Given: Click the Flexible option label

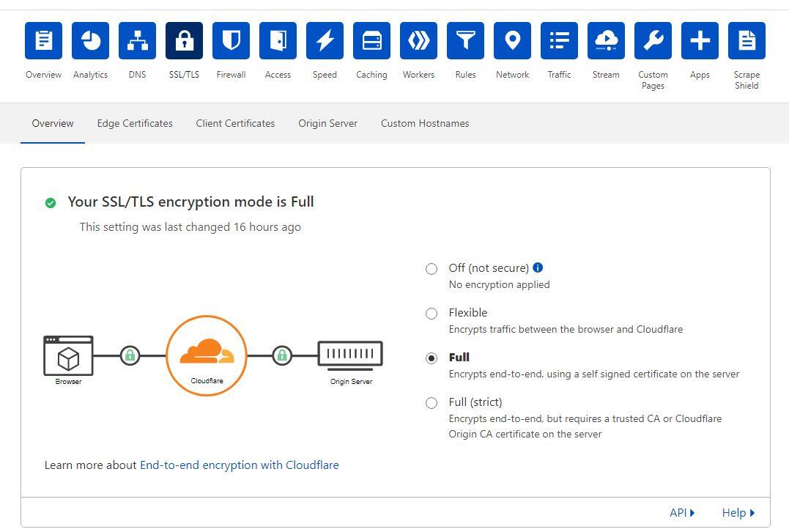Looking at the screenshot, I should pyautogui.click(x=468, y=313).
